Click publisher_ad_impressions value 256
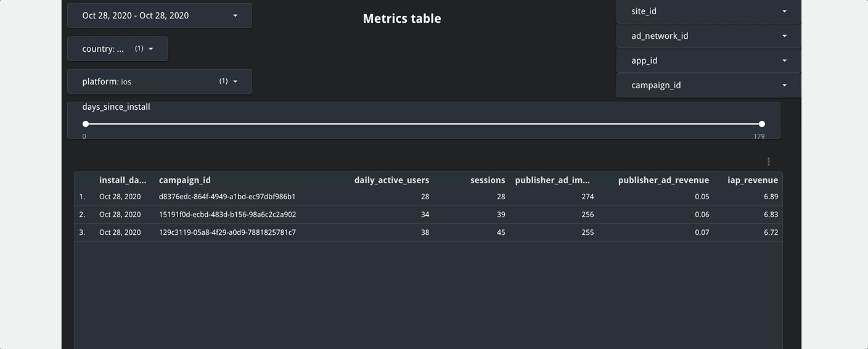The width and height of the screenshot is (868, 349). pyautogui.click(x=588, y=215)
